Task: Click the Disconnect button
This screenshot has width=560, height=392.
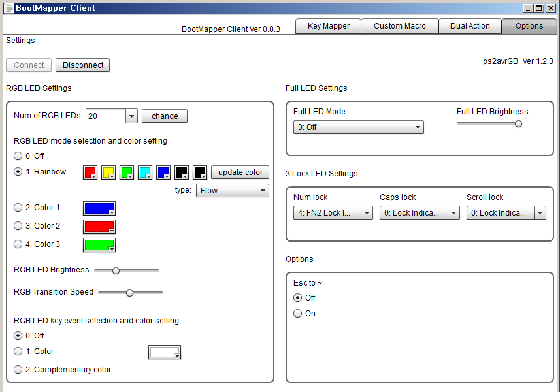Action: click(83, 65)
